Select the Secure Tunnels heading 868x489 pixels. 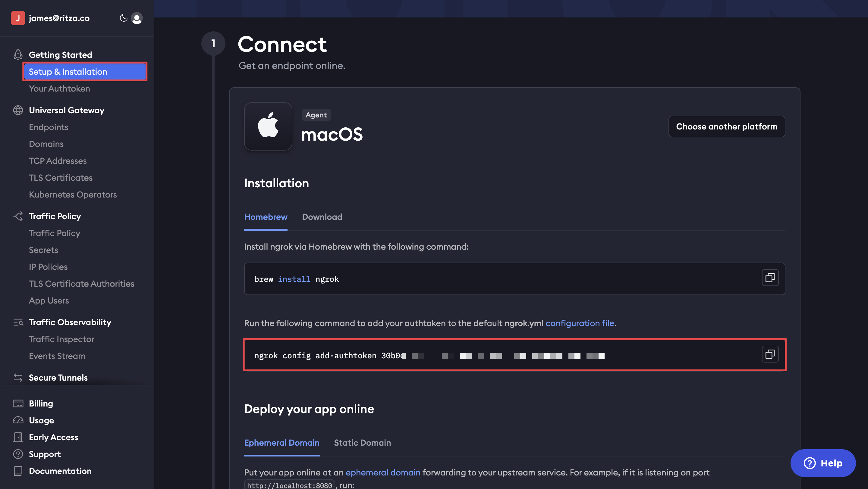pyautogui.click(x=58, y=378)
